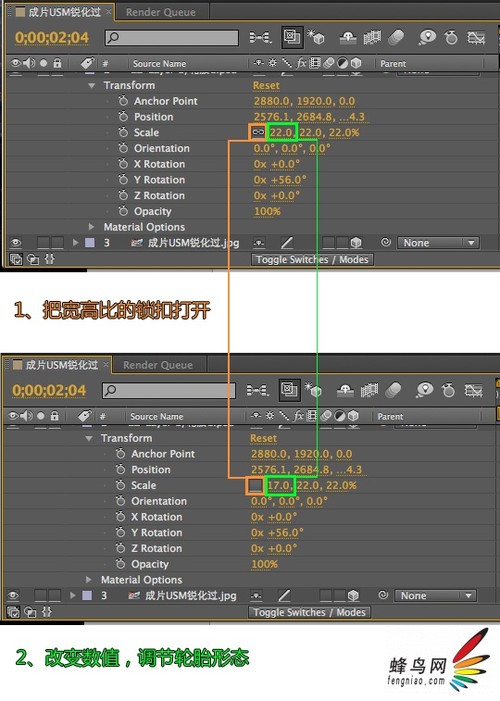Open composition mini-flowchart in top panel
The image size is (500, 701).
(x=260, y=38)
